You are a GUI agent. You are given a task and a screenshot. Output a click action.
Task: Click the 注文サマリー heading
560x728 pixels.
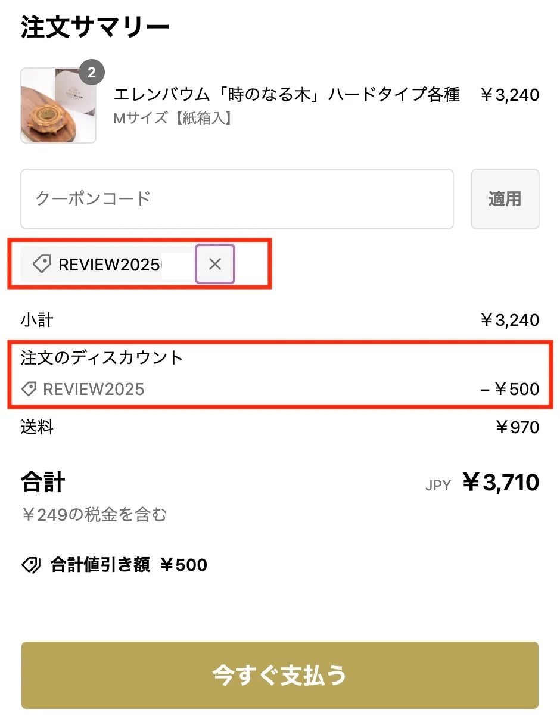coord(95,27)
